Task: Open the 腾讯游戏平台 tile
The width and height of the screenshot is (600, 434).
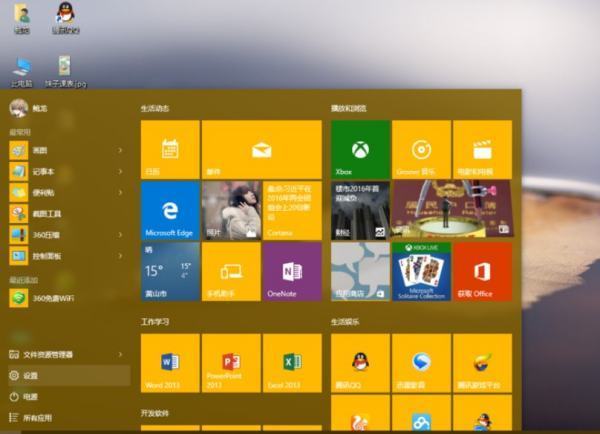Action: [483, 363]
